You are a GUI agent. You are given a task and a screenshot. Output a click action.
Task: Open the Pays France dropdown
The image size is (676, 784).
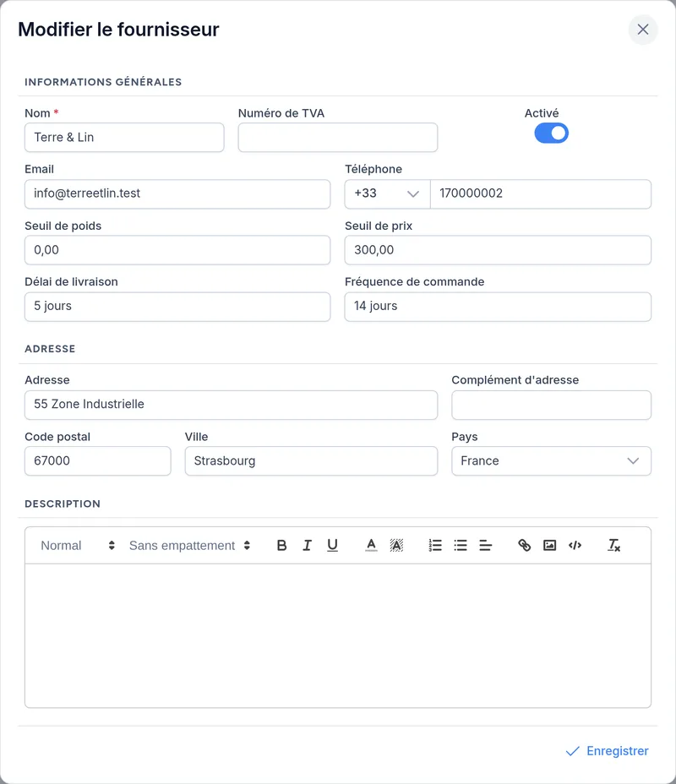point(552,461)
